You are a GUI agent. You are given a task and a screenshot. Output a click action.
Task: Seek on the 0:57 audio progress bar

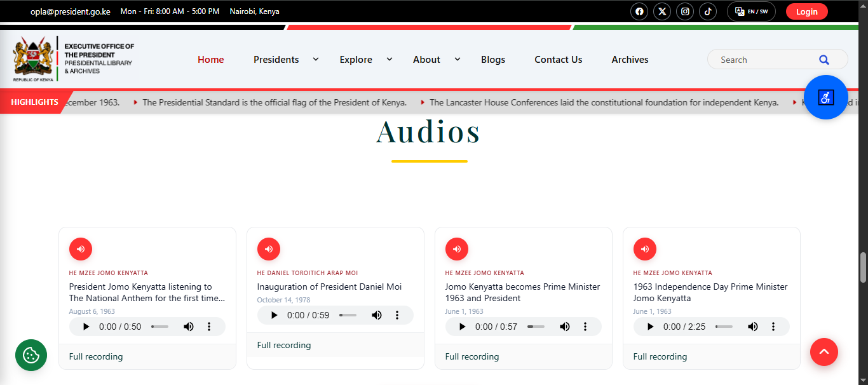coord(536,327)
